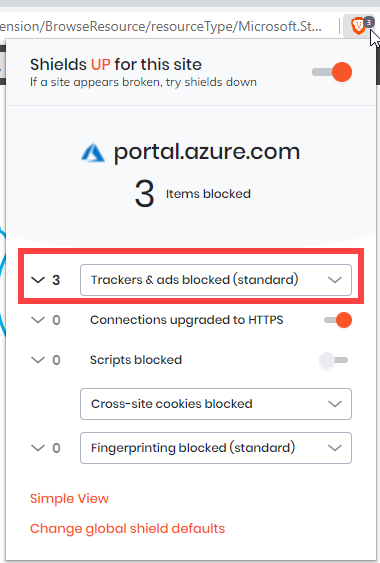Disable Connections upgraded to HTTPS toggle

[338, 320]
